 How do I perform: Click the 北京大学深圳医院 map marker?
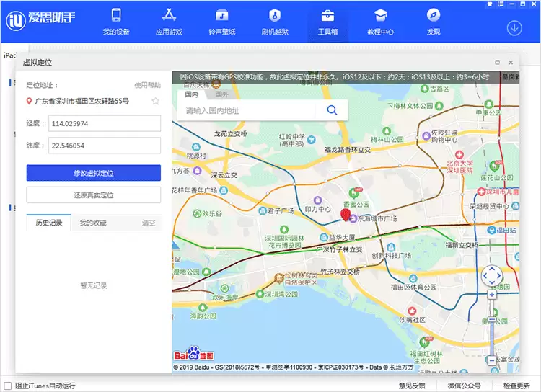click(x=459, y=154)
